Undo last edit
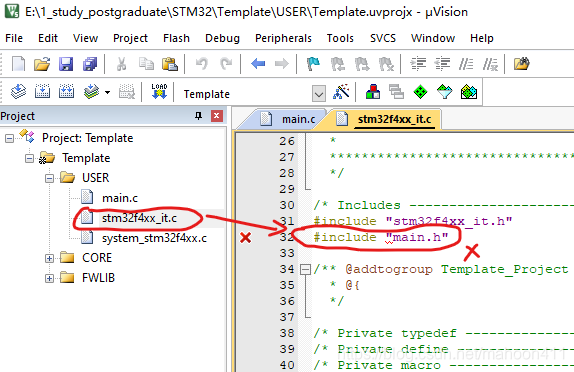 click(x=202, y=64)
